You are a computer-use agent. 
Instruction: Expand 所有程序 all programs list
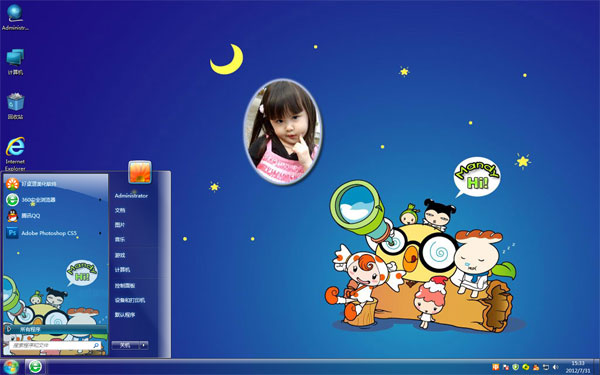[x=55, y=329]
